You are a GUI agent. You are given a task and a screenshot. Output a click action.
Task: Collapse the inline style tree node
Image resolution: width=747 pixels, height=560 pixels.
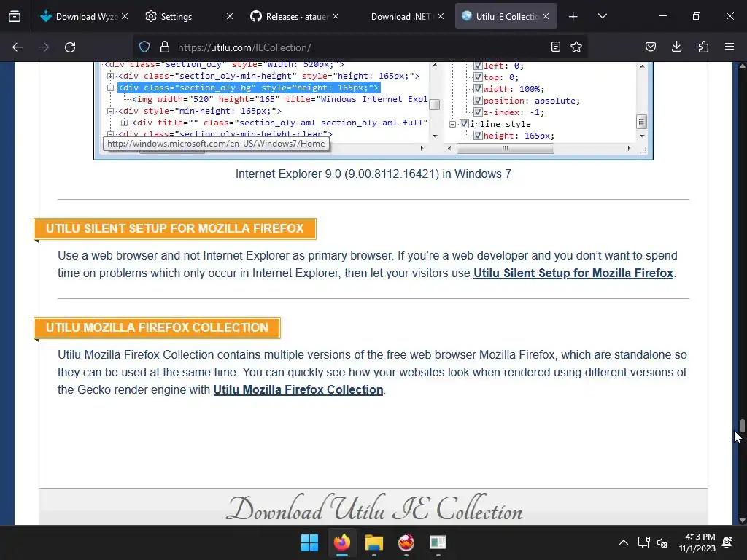point(452,124)
